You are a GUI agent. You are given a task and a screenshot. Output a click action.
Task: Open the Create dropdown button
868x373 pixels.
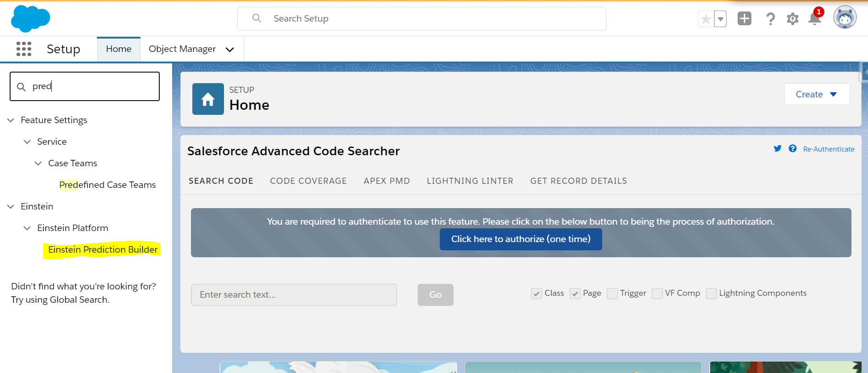point(817,94)
